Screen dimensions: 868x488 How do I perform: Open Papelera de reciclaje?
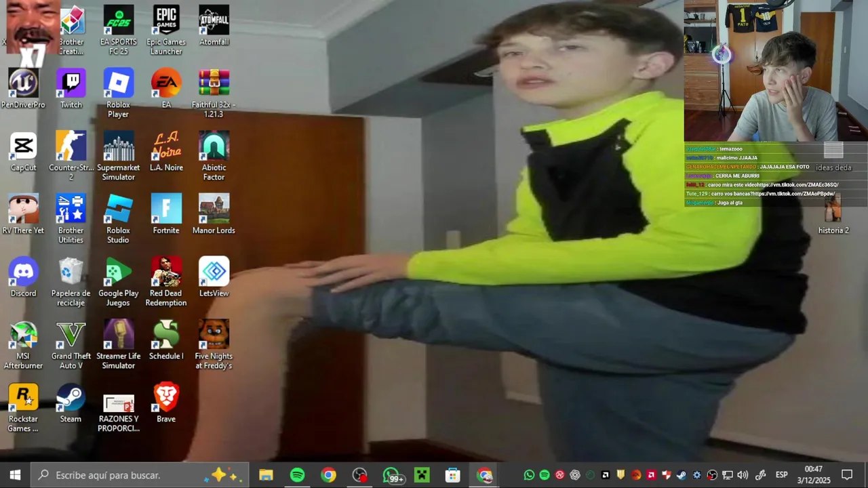point(71,283)
